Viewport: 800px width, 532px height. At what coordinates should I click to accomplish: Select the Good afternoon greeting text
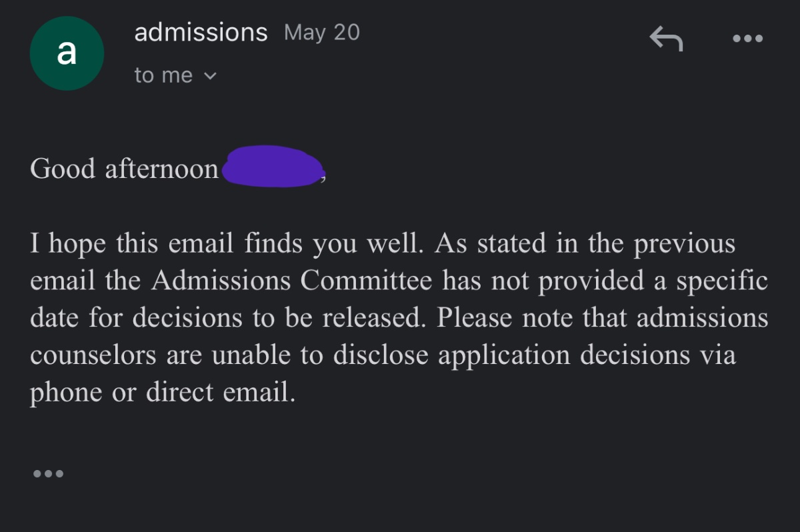(124, 169)
